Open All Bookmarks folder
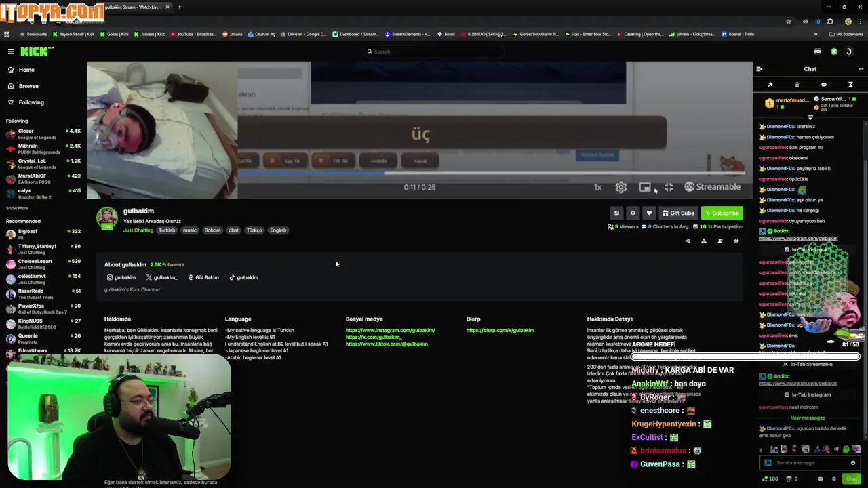This screenshot has height=488, width=868. (846, 34)
